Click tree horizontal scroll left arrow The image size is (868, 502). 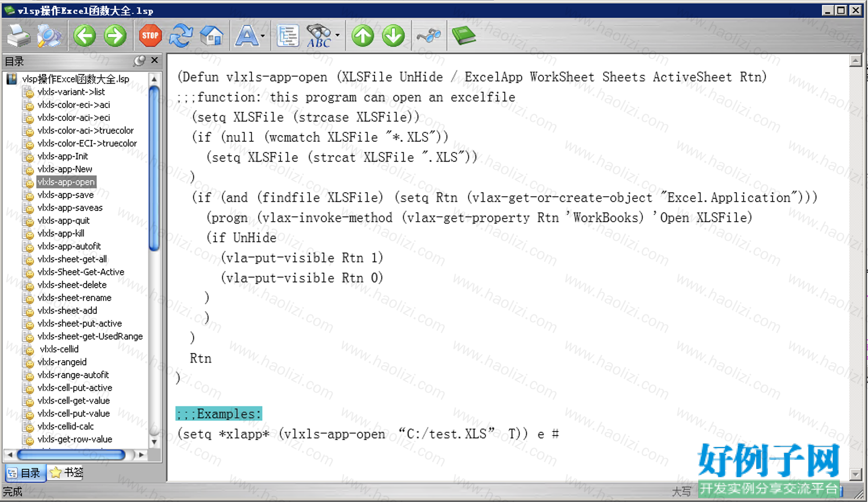(x=10, y=455)
